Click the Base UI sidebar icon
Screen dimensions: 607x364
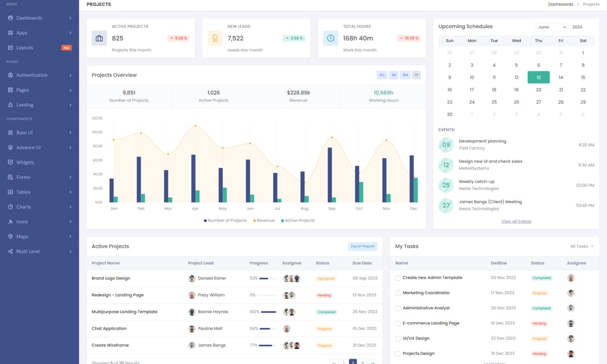(10, 132)
